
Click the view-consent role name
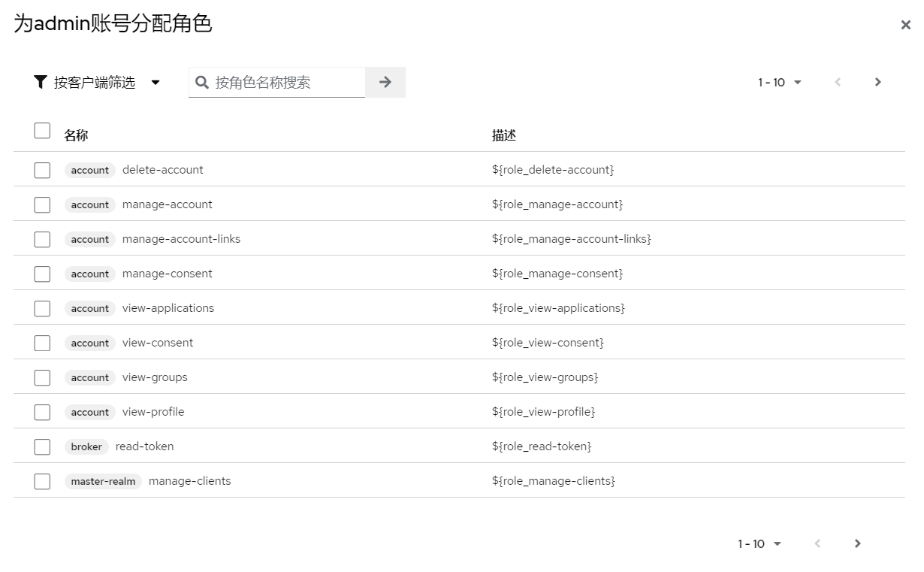tap(158, 343)
